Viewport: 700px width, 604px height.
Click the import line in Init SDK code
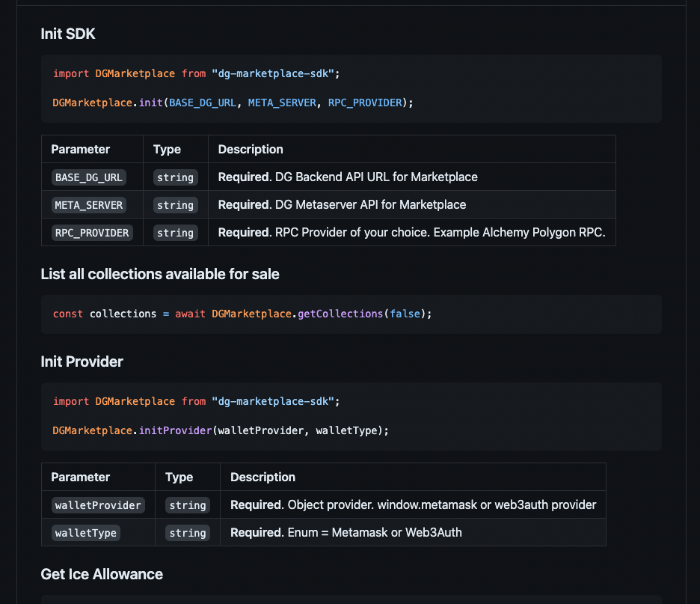pos(197,73)
